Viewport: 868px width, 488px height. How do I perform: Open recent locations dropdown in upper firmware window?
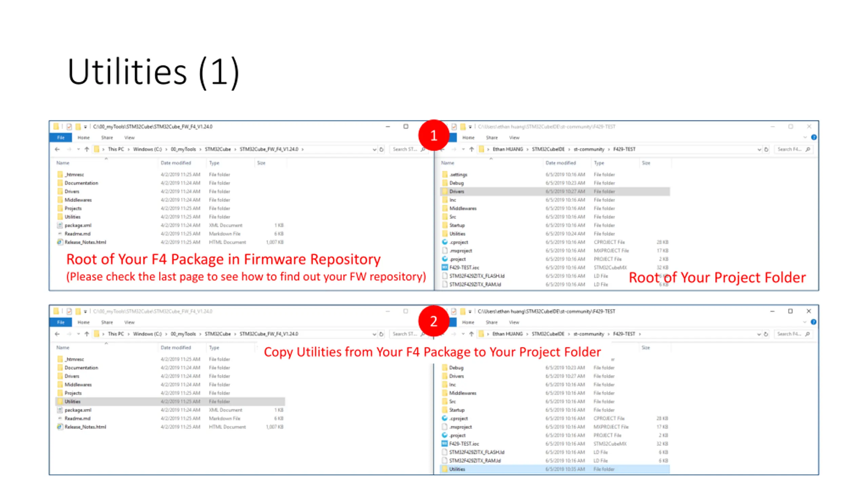78,149
